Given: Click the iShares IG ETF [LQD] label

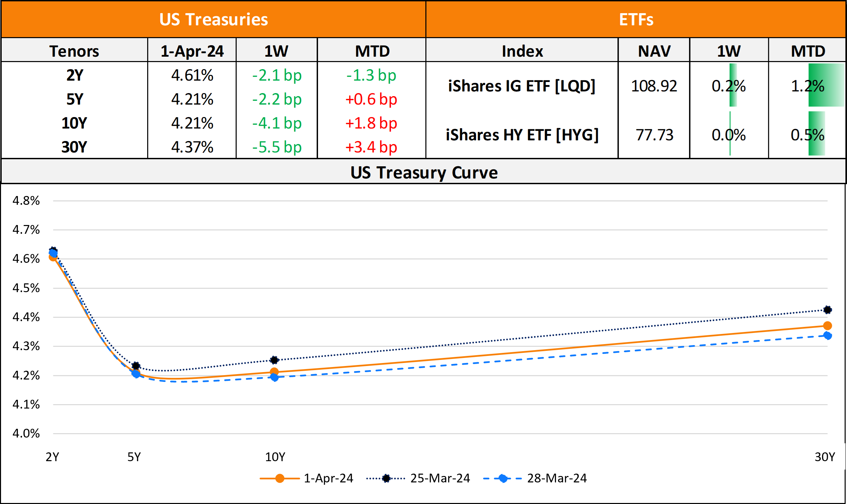Looking at the screenshot, I should [x=522, y=86].
